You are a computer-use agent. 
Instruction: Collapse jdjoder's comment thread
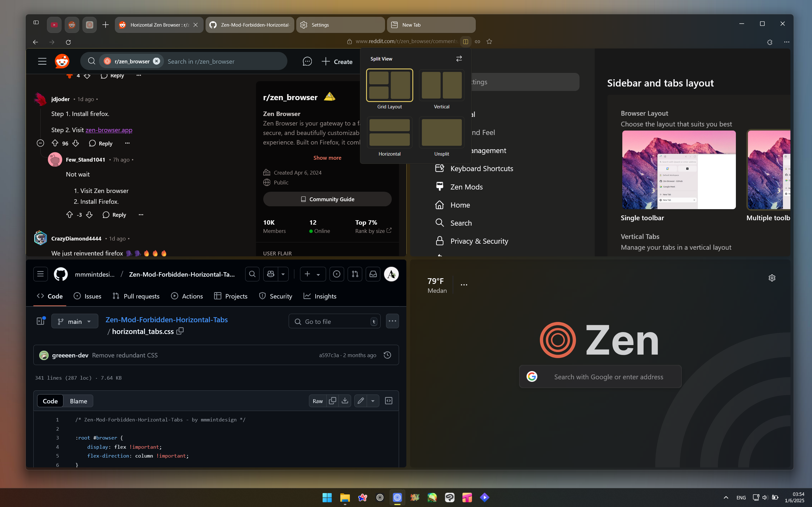(40, 143)
